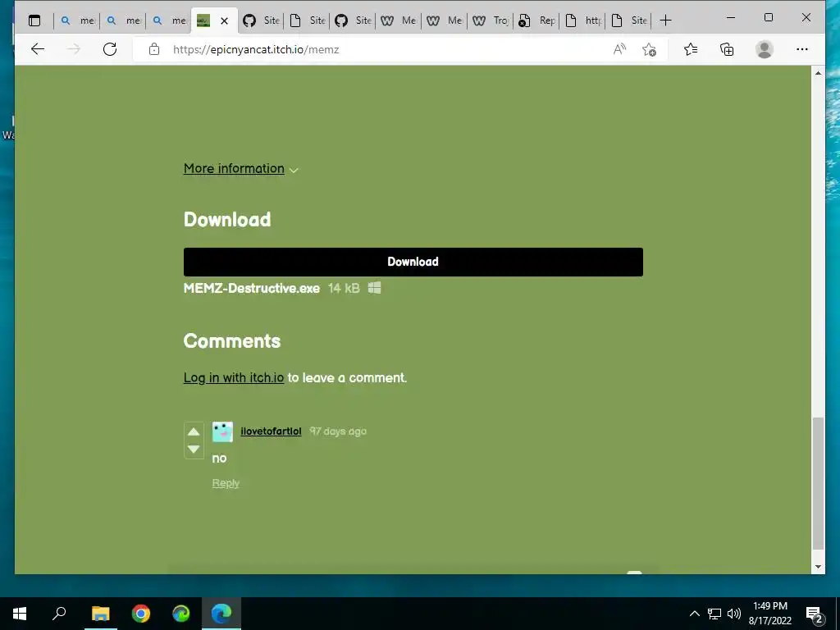840x630 pixels.
Task: View site information lock icon
Action: coord(154,49)
